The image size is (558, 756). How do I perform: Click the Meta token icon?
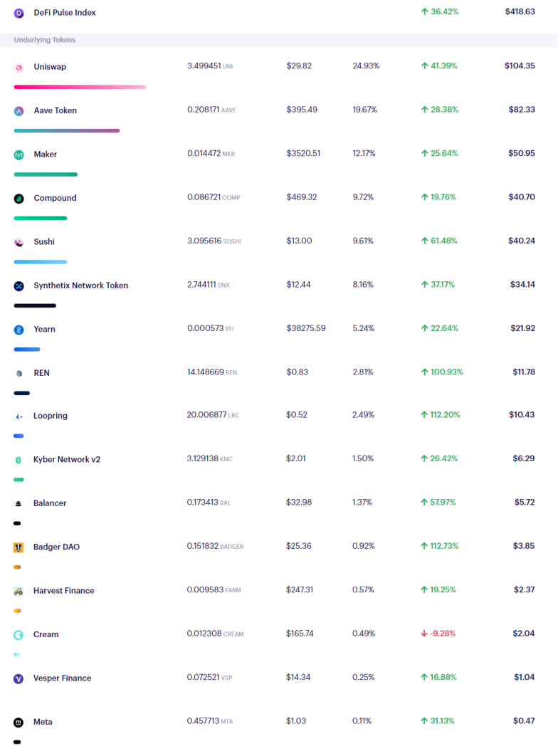pyautogui.click(x=19, y=723)
